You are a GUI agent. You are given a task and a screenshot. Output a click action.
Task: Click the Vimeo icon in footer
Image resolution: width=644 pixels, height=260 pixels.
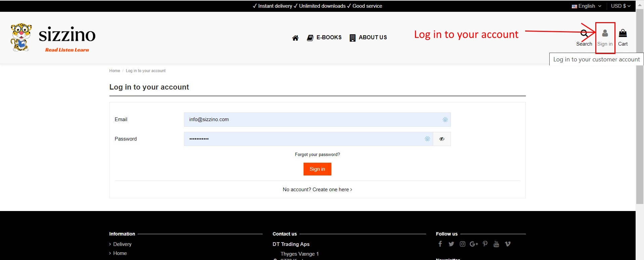point(508,244)
